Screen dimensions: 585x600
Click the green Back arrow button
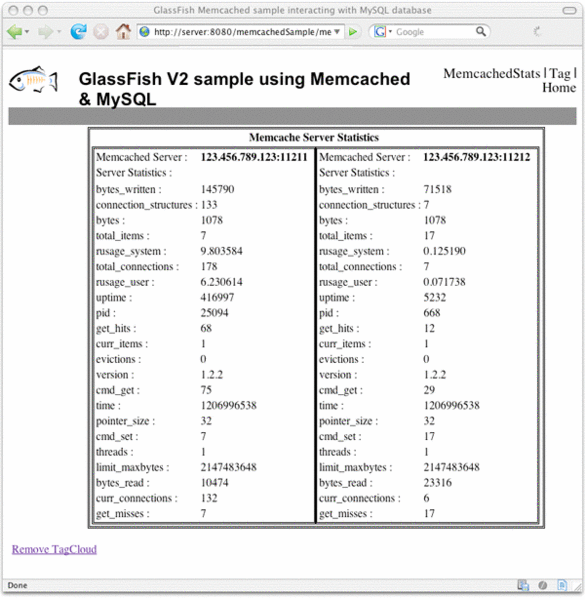tap(15, 32)
